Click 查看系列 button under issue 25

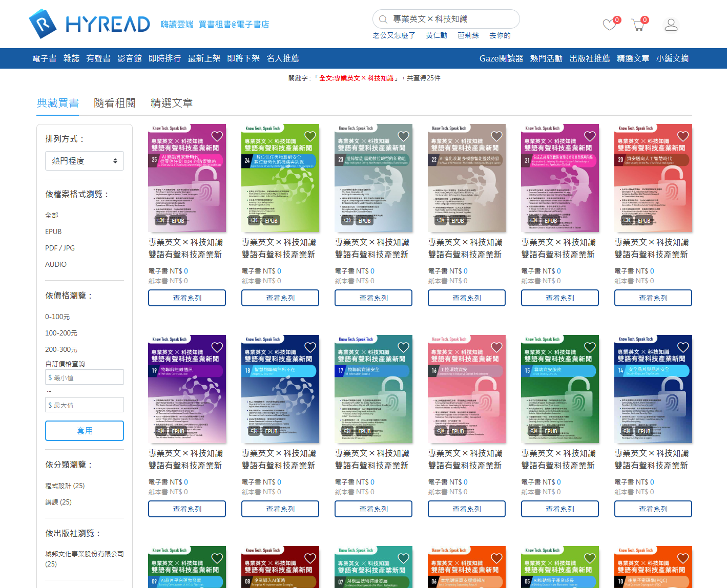[x=187, y=298]
